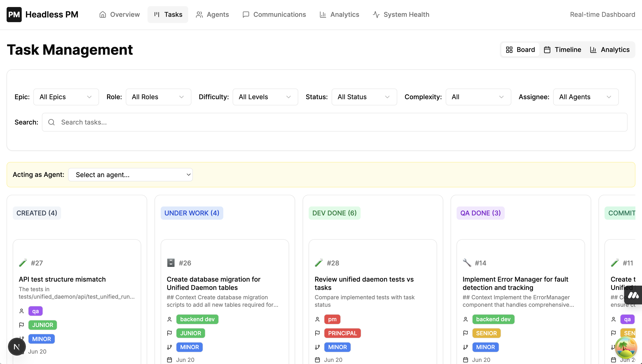The width and height of the screenshot is (642, 364).
Task: Switch to Board view
Action: (520, 50)
